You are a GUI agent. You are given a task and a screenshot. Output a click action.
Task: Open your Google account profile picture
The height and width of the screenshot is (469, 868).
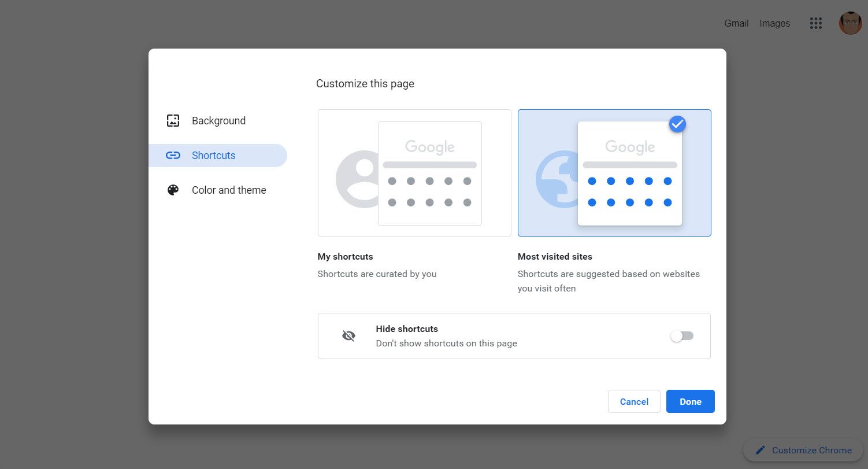click(850, 23)
